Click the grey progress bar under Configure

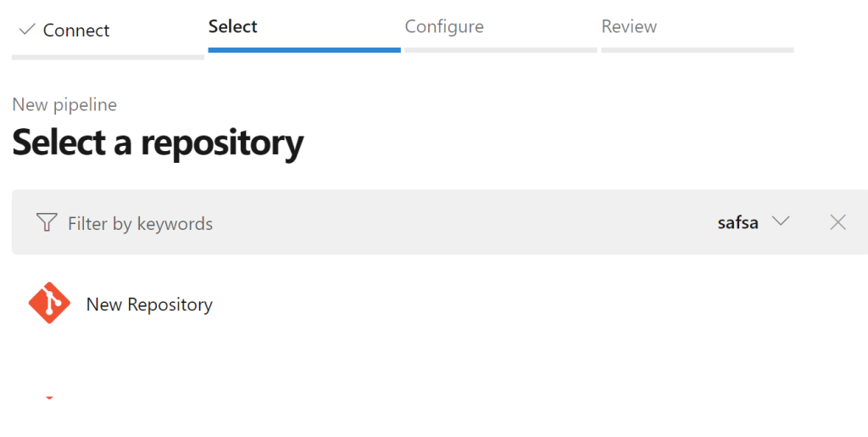click(x=501, y=50)
